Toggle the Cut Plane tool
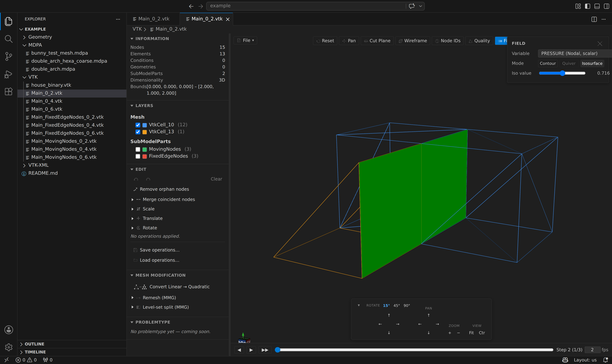This screenshot has width=612, height=364. point(377,41)
